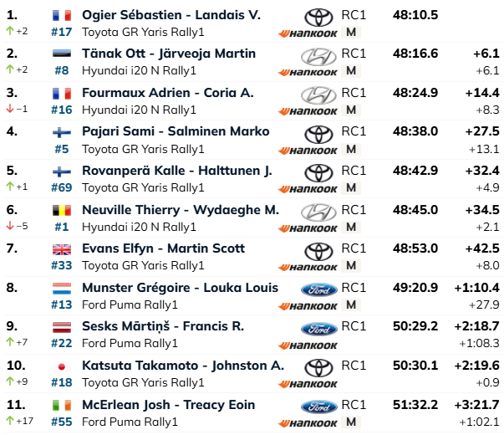This screenshot has height=435, width=504.
Task: Select car number #69 link
Action: point(62,187)
